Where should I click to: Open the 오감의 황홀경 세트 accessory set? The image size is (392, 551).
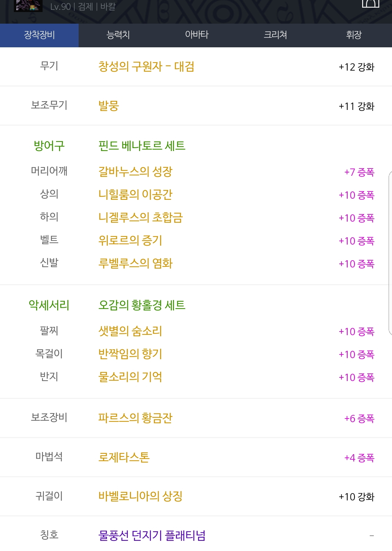[x=142, y=305]
